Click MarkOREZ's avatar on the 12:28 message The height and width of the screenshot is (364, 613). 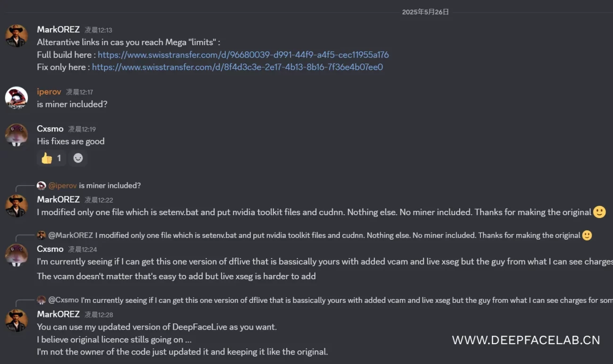(x=17, y=321)
